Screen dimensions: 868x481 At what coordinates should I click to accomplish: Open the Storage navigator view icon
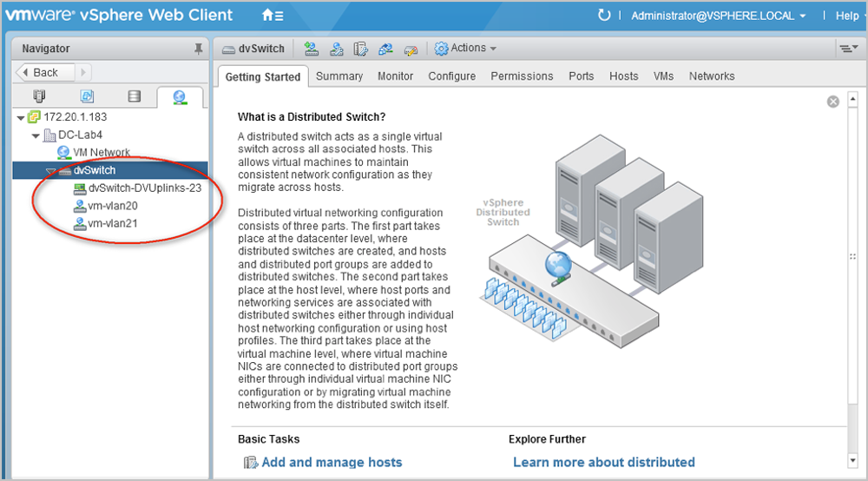tap(134, 96)
